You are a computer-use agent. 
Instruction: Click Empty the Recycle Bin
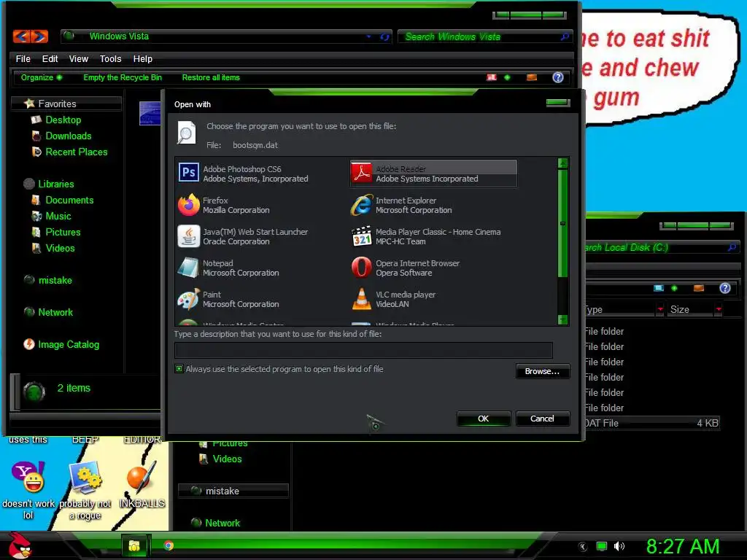coord(123,77)
